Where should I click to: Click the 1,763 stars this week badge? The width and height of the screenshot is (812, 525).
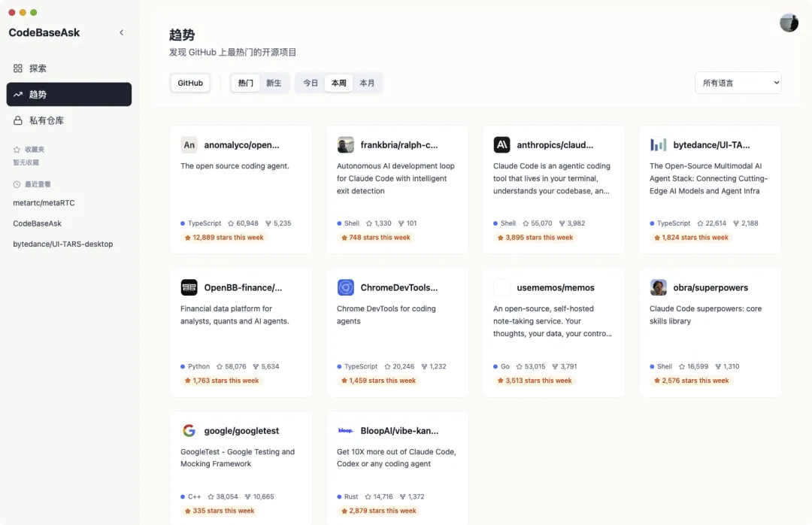click(222, 381)
